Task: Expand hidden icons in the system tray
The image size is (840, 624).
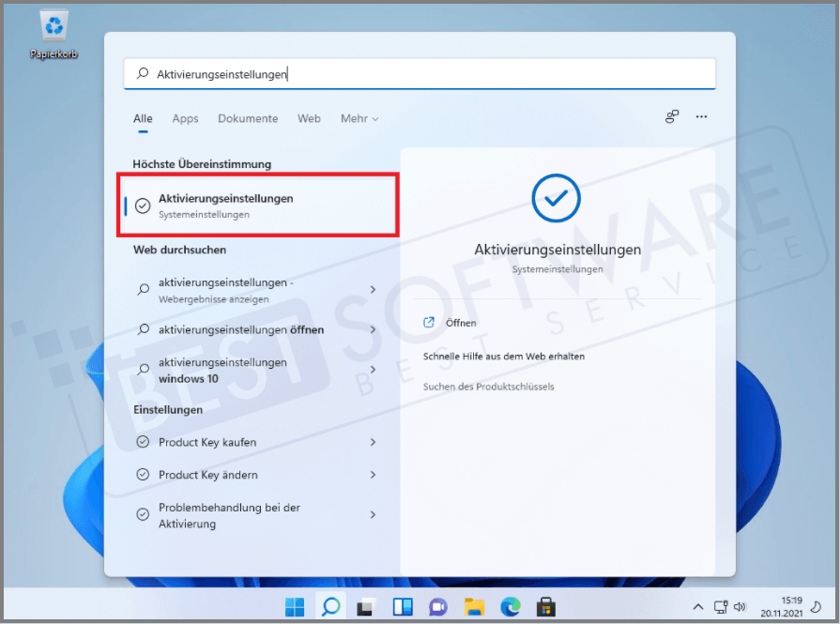Action: (x=698, y=607)
